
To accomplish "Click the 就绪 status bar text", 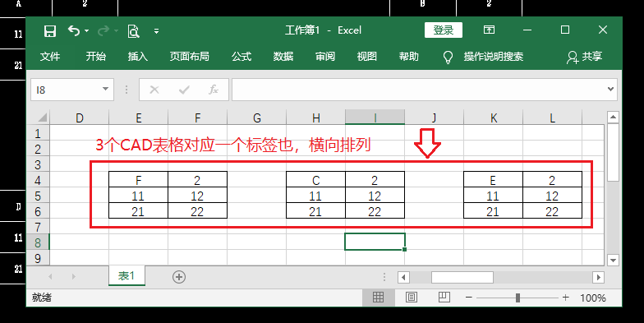I will pyautogui.click(x=41, y=298).
